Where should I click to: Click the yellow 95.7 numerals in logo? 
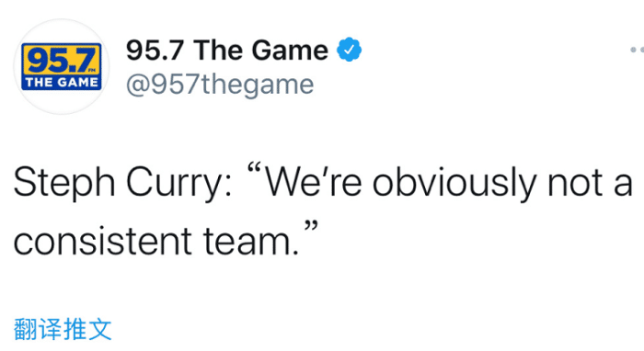pyautogui.click(x=62, y=61)
